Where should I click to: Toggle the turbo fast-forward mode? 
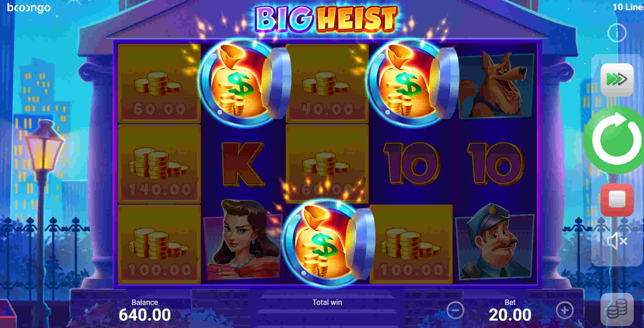click(617, 79)
